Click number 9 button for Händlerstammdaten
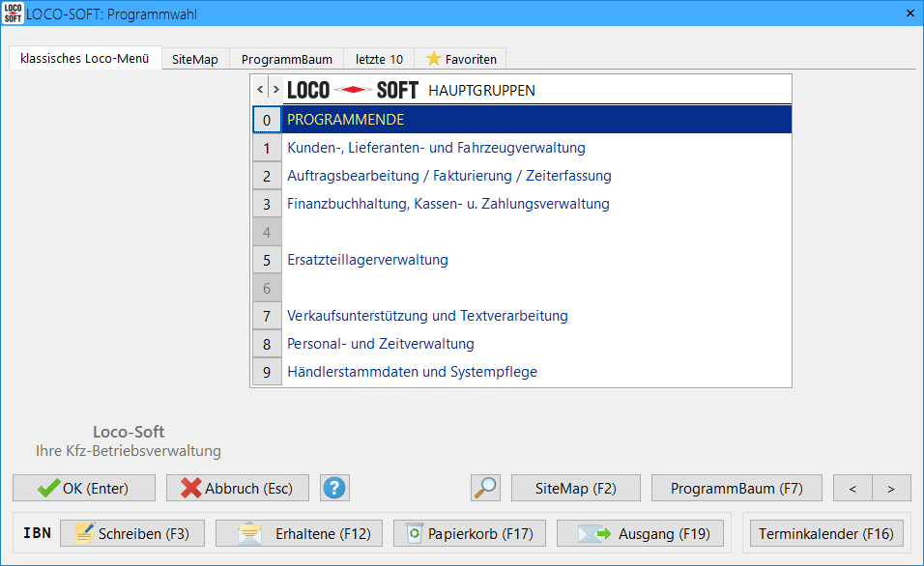This screenshot has height=566, width=924. pos(266,372)
